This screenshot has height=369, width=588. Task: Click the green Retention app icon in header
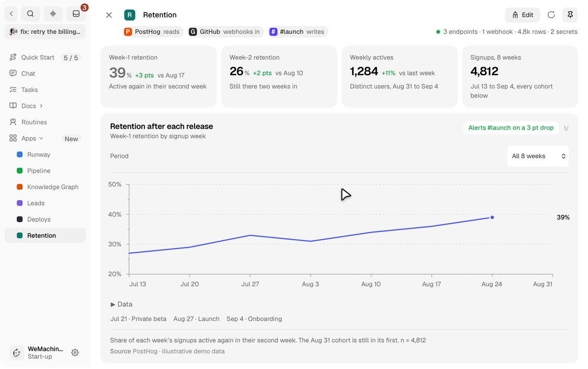tap(129, 15)
